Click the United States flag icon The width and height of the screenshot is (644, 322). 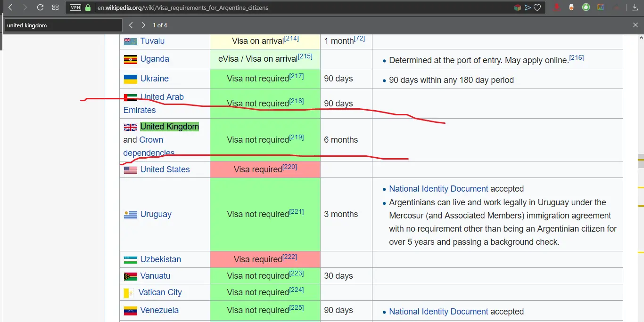click(131, 170)
